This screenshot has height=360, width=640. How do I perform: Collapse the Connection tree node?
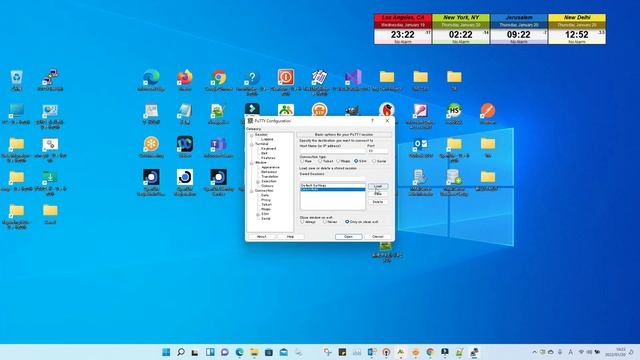[251, 191]
